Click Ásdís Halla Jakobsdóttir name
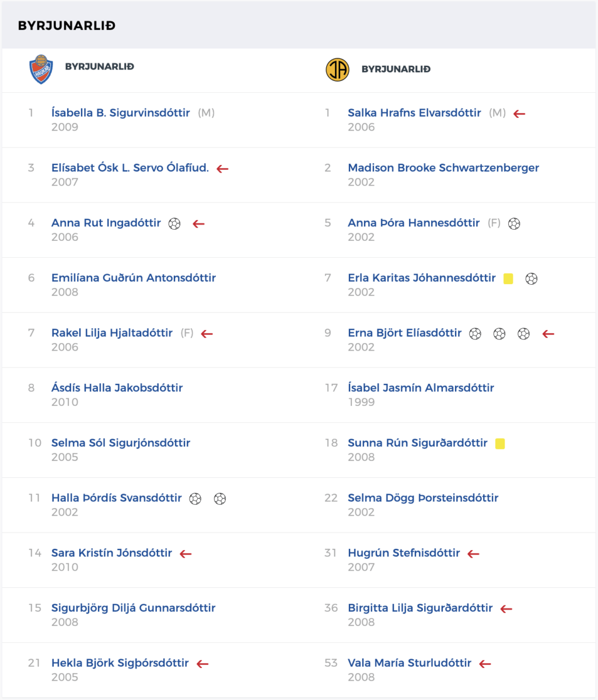The width and height of the screenshot is (598, 700). 117,388
